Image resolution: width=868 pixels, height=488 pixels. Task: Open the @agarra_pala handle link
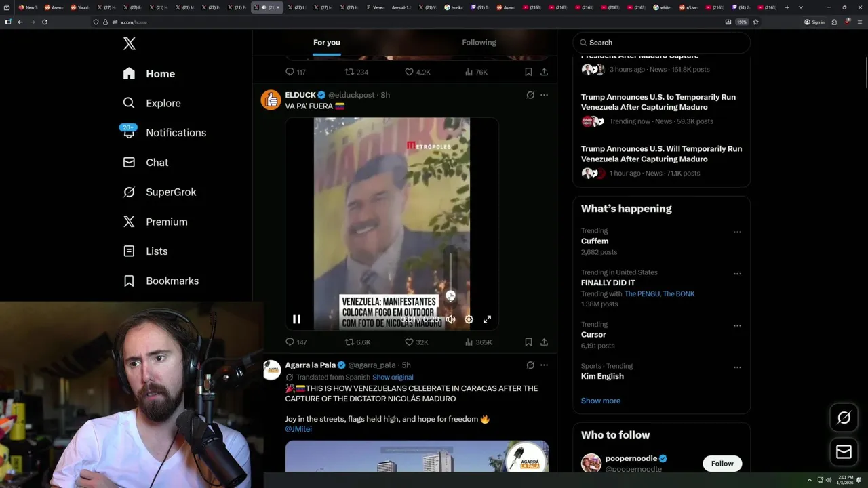click(x=372, y=365)
